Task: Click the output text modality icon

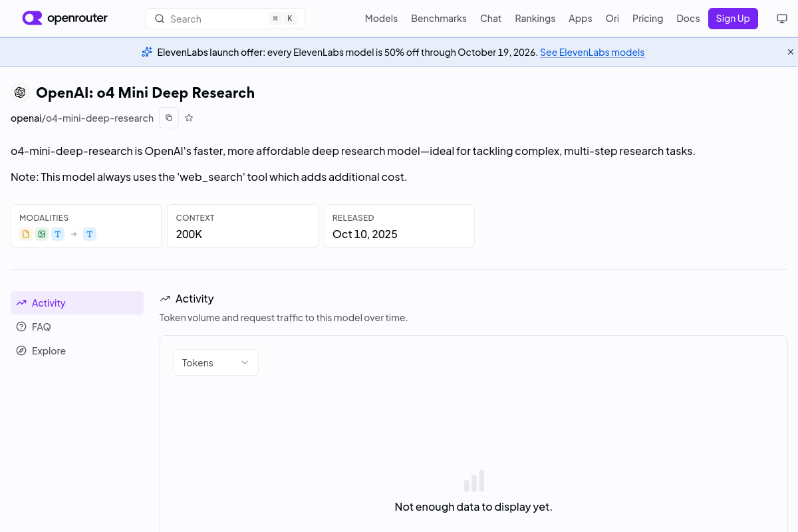Action: tap(90, 234)
